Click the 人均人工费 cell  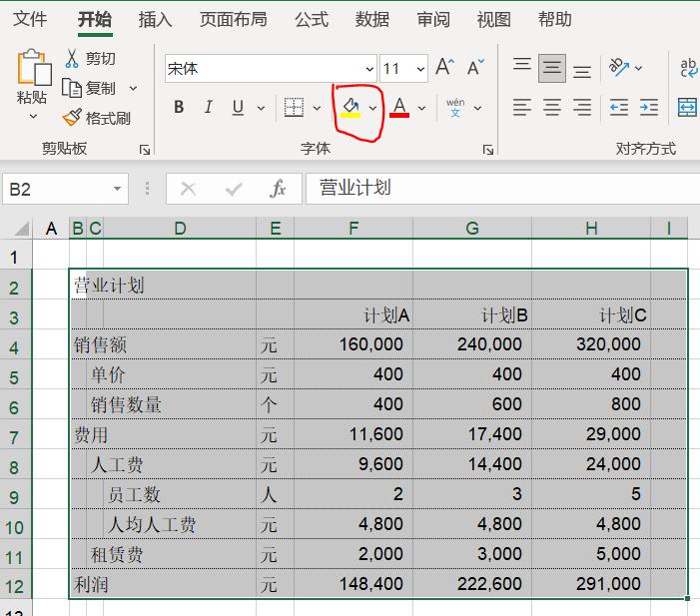[180, 524]
